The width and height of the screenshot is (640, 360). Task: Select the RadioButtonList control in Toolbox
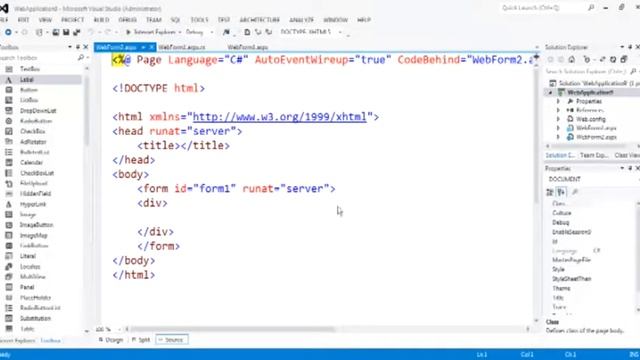pyautogui.click(x=41, y=308)
